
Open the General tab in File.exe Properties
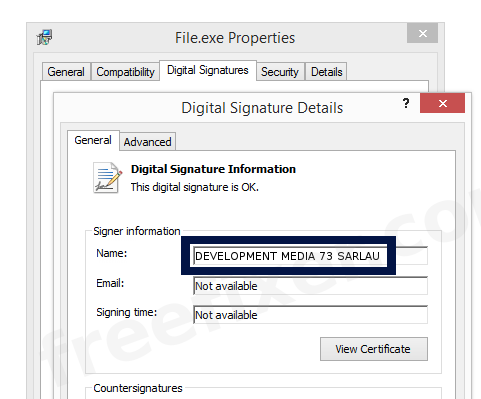tap(66, 72)
